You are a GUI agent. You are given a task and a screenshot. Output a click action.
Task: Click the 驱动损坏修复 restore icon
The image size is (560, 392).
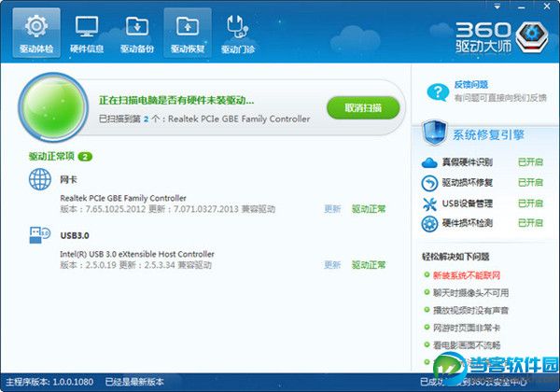(x=429, y=183)
